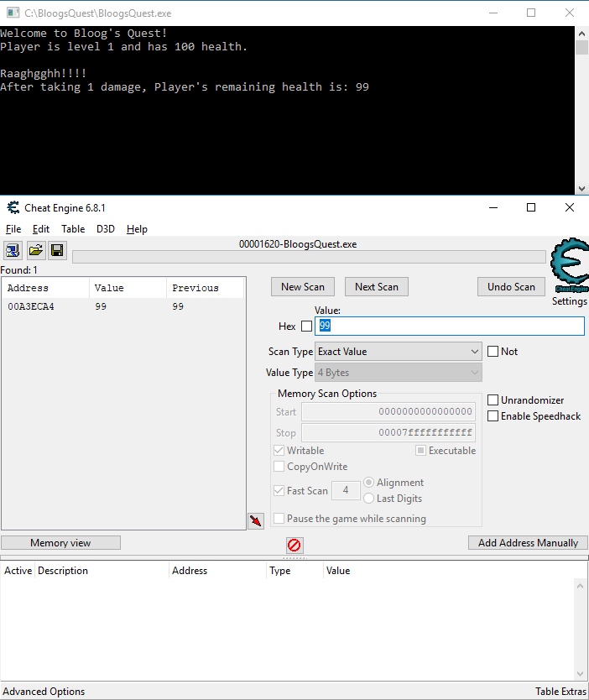
Task: Click the Value input field
Action: [x=450, y=326]
